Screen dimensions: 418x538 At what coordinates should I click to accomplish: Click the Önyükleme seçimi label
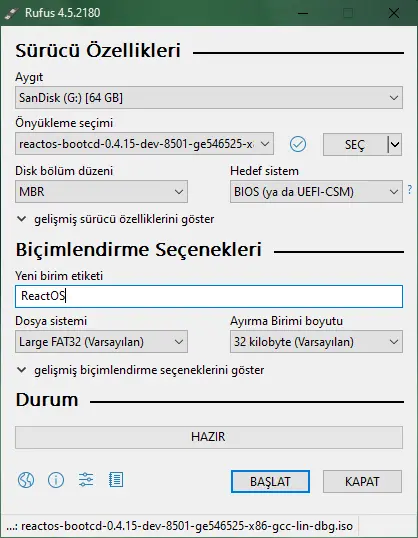click(x=64, y=123)
